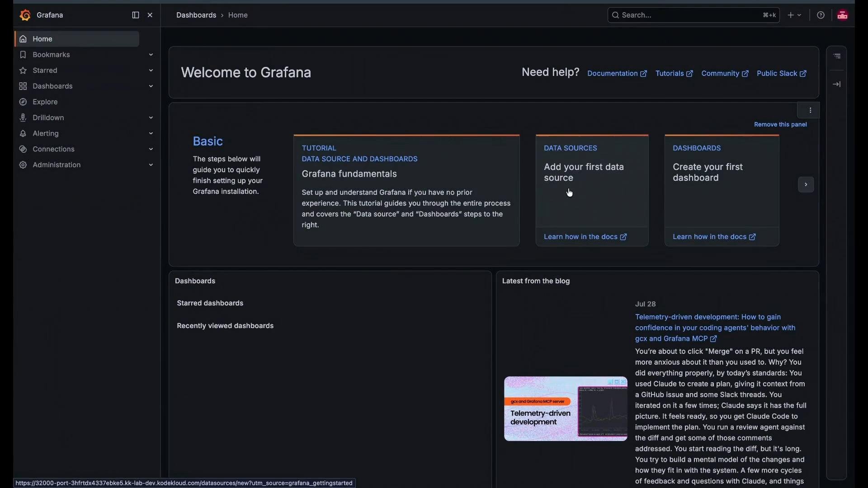Expand the Dashboards section chevron
Viewport: 868px width, 488px height.
point(151,87)
